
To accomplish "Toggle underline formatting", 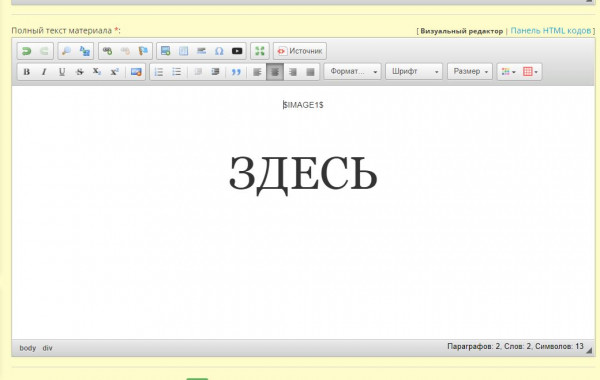I will [62, 72].
